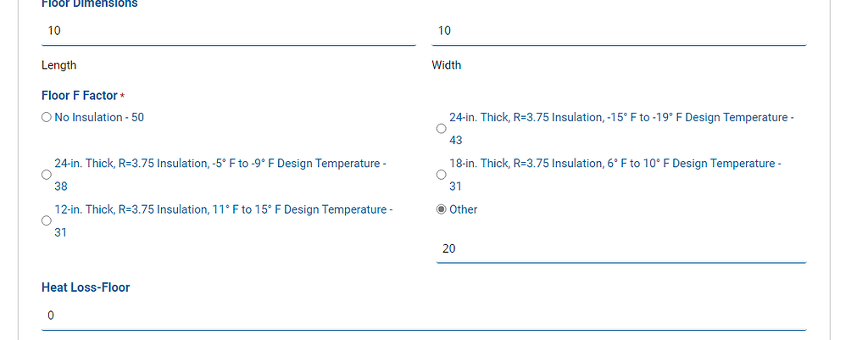Click the 18-in. Thick insulation label text
This screenshot has height=340, width=868.
pyautogui.click(x=615, y=164)
